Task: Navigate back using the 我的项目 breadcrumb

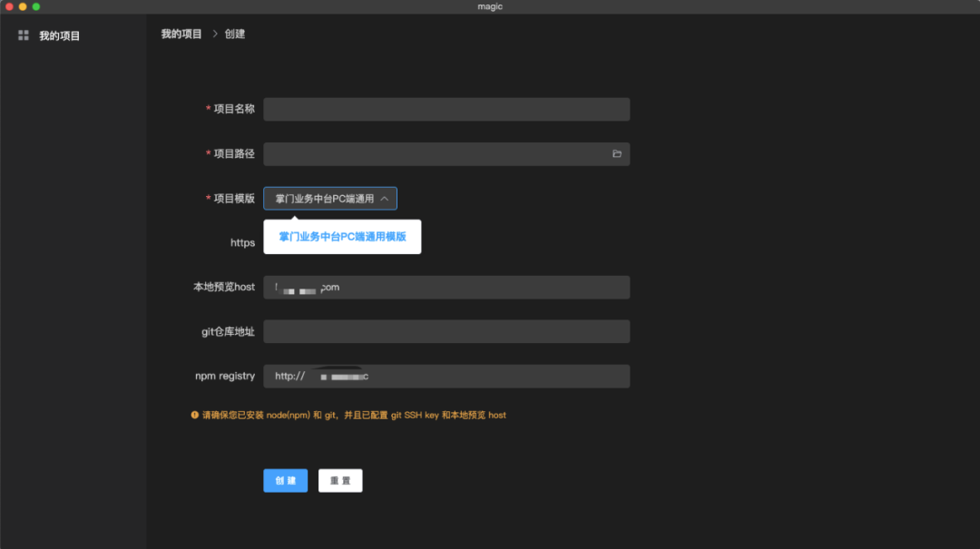Action: 181,33
